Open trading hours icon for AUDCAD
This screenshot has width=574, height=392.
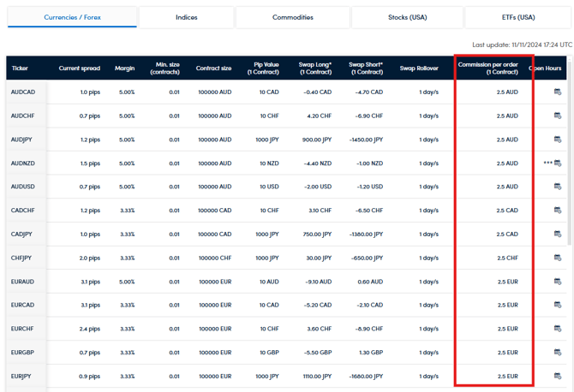tap(558, 92)
